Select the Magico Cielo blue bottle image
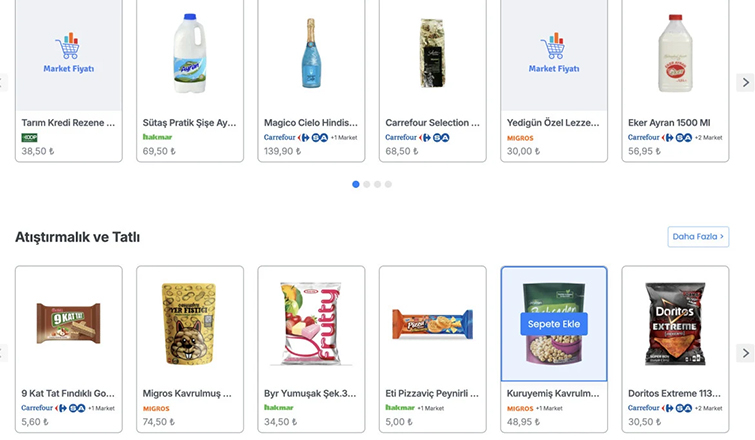755x440 pixels. 311,53
